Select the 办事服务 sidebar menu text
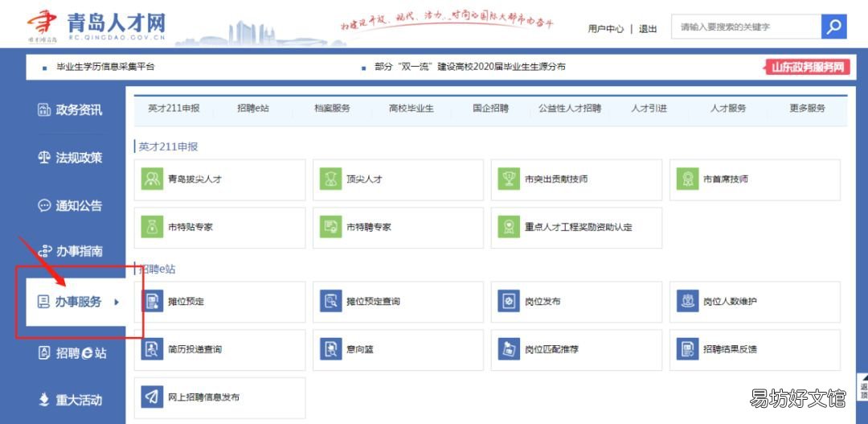This screenshot has width=868, height=424. [79, 302]
